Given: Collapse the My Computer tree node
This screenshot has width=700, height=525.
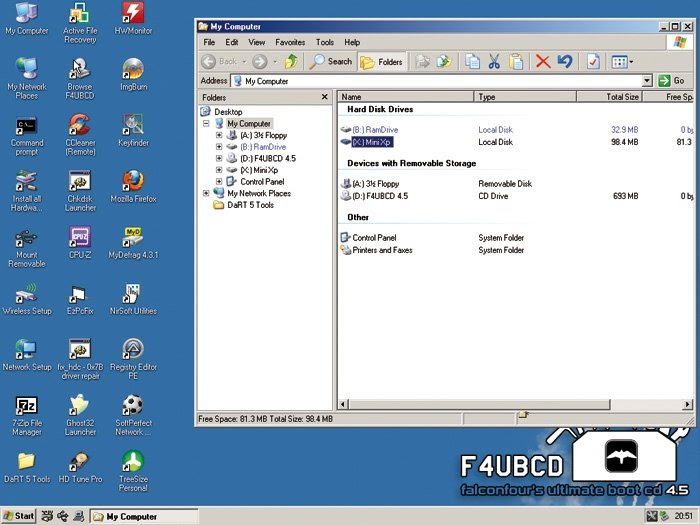Looking at the screenshot, I should coord(206,124).
